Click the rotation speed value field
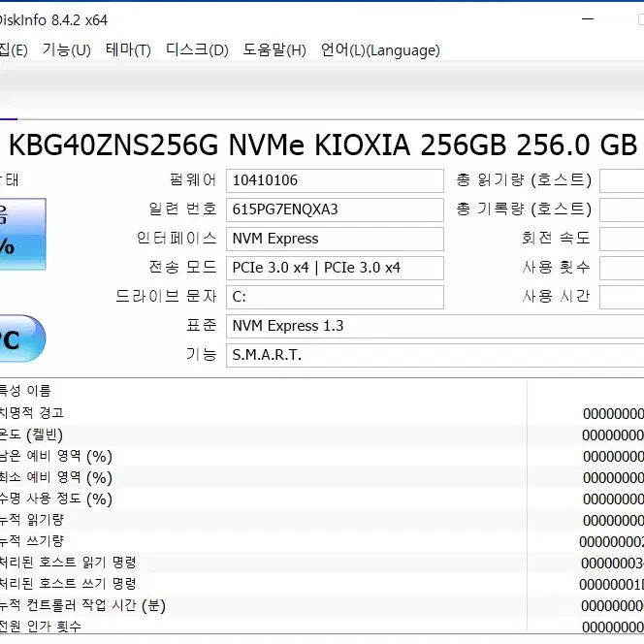Image resolution: width=644 pixels, height=644 pixels. click(622, 239)
